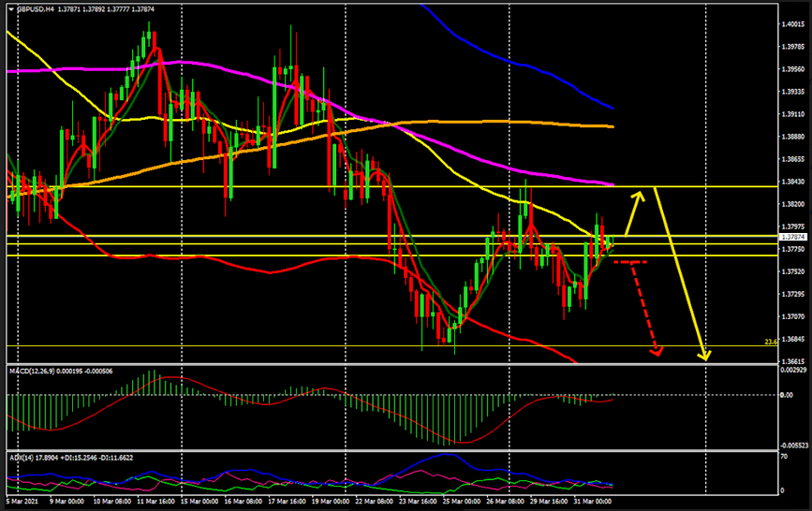812x511 pixels.
Task: Click the 17 Mar 16:00 time label
Action: click(288, 502)
